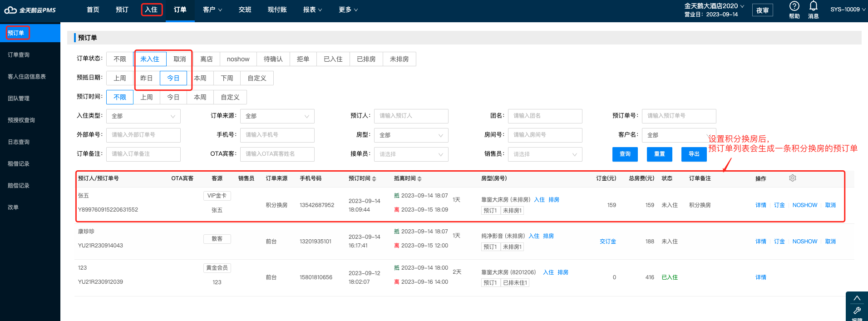Click 排房 for 纯净影音 room
Image resolution: width=868 pixels, height=321 pixels.
coord(548,236)
